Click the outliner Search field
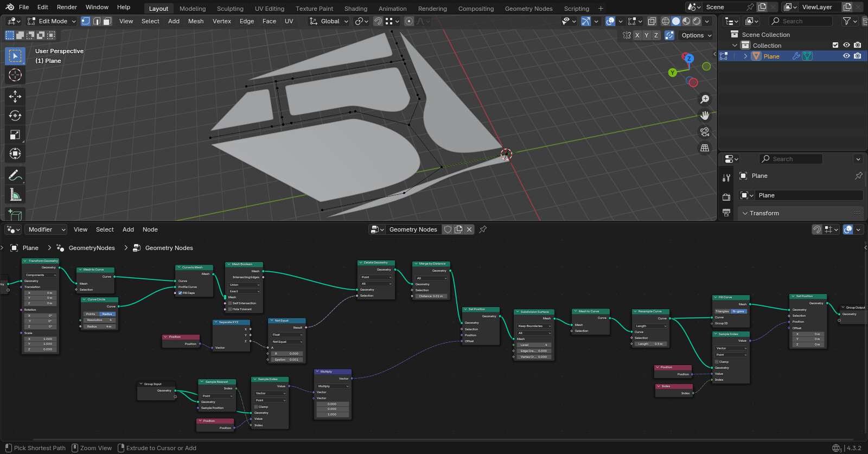Viewport: 868px width, 454px height. [x=801, y=21]
